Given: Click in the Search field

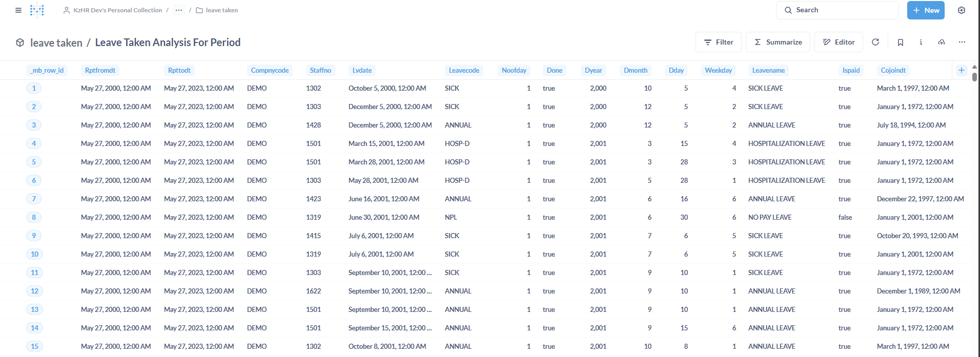Looking at the screenshot, I should click(841, 10).
